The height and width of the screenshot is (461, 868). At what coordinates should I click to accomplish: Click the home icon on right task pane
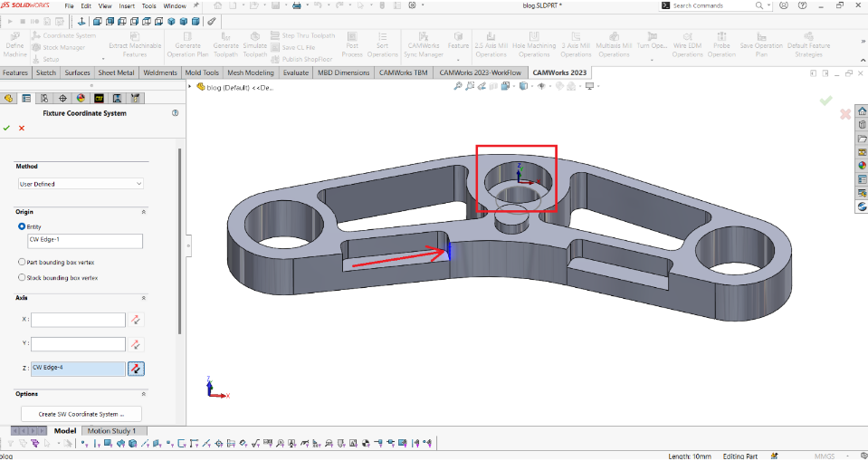(x=862, y=111)
